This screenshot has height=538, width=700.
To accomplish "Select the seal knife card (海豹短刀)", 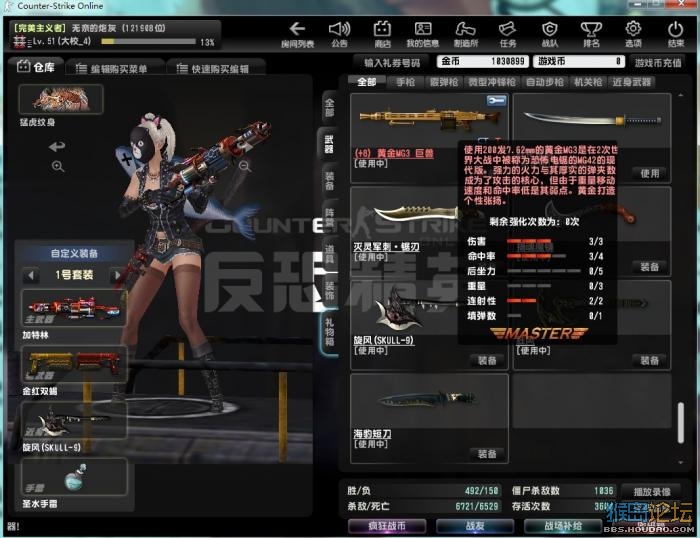I will [429, 419].
